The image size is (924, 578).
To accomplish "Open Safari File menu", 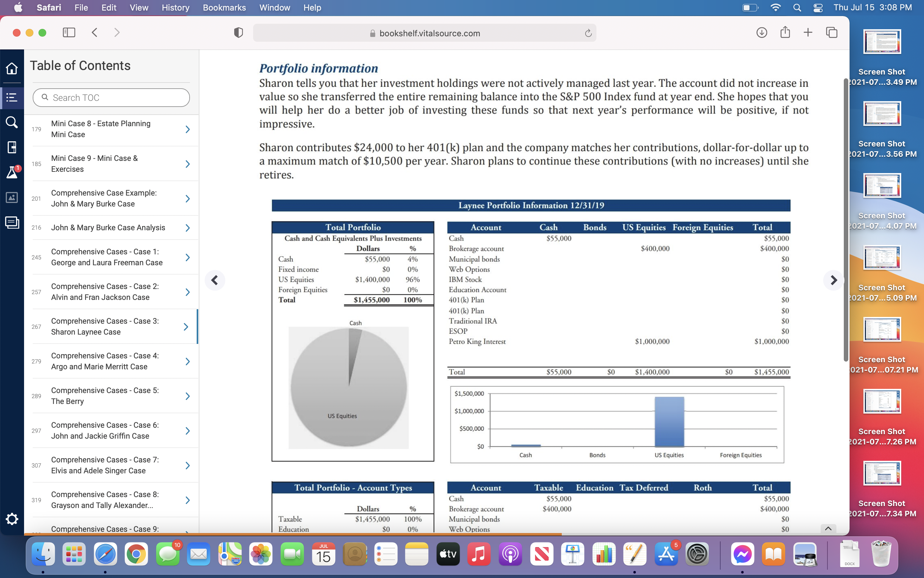I will tap(81, 8).
